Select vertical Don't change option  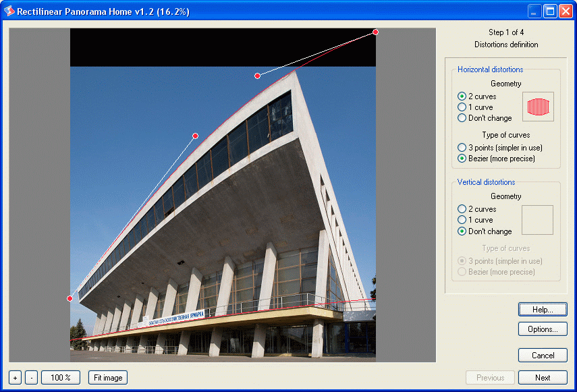point(485,231)
